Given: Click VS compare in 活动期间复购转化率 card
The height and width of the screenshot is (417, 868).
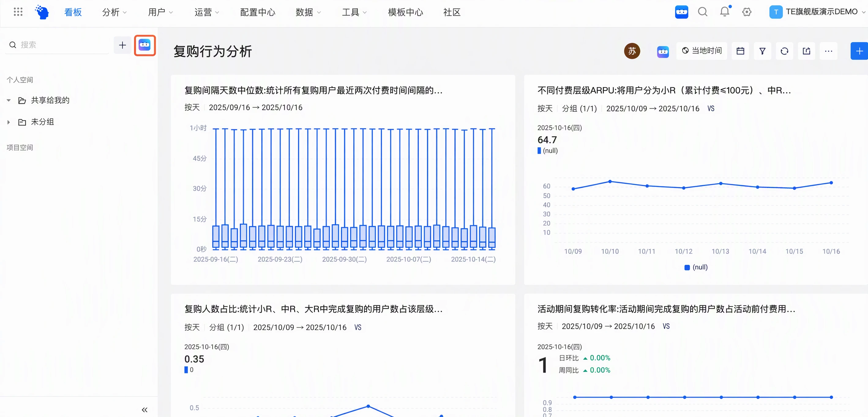Looking at the screenshot, I should (x=666, y=326).
